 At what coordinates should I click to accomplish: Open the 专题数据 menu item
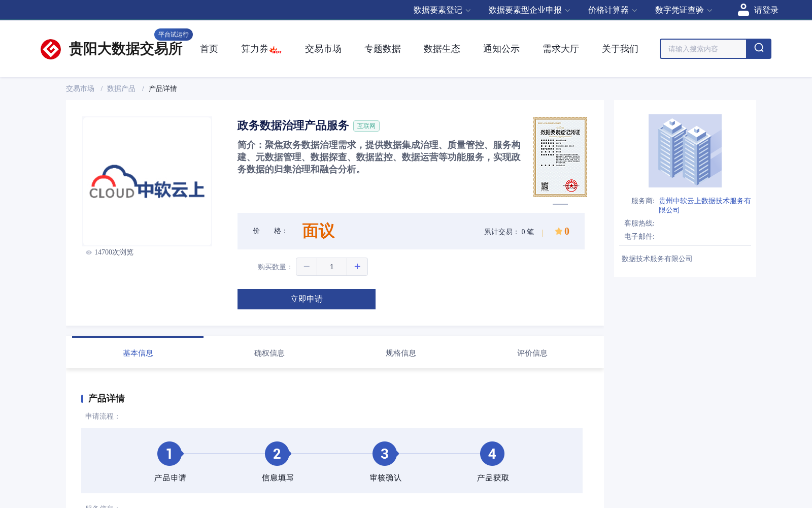tap(383, 49)
